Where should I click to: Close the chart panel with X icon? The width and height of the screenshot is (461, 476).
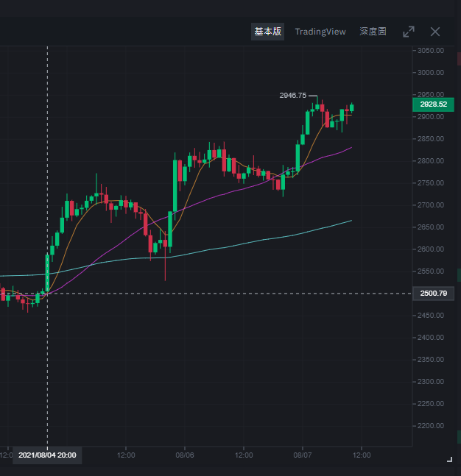pos(435,32)
